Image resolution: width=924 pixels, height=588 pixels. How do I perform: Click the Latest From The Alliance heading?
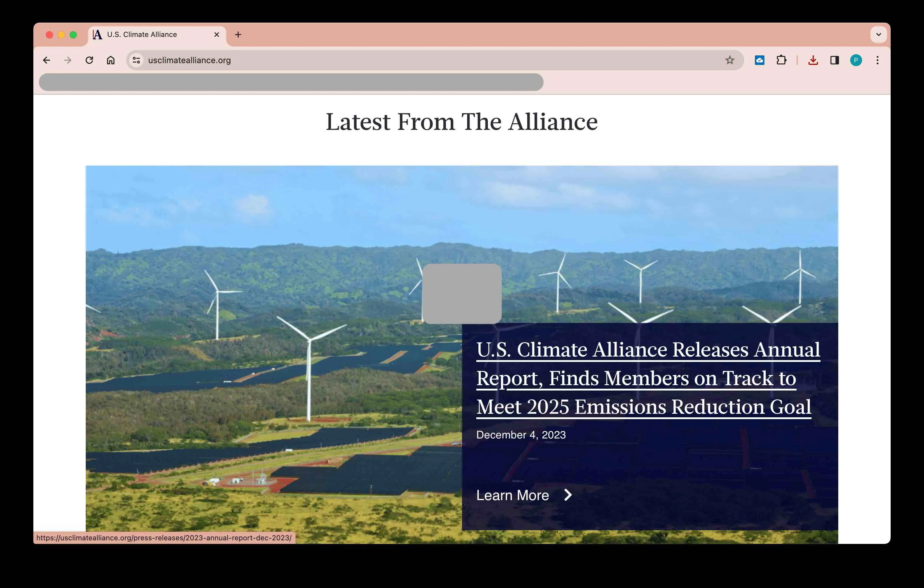tap(462, 122)
